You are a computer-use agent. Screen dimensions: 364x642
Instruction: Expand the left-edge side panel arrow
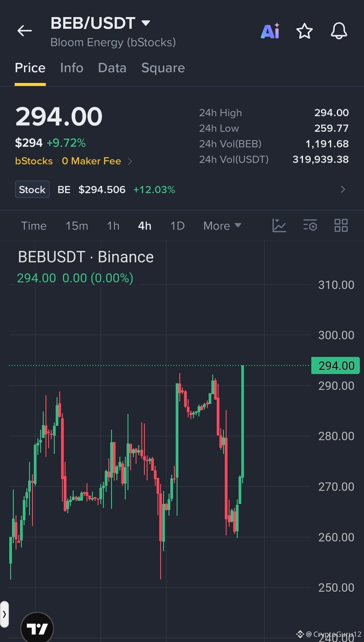(4, 614)
